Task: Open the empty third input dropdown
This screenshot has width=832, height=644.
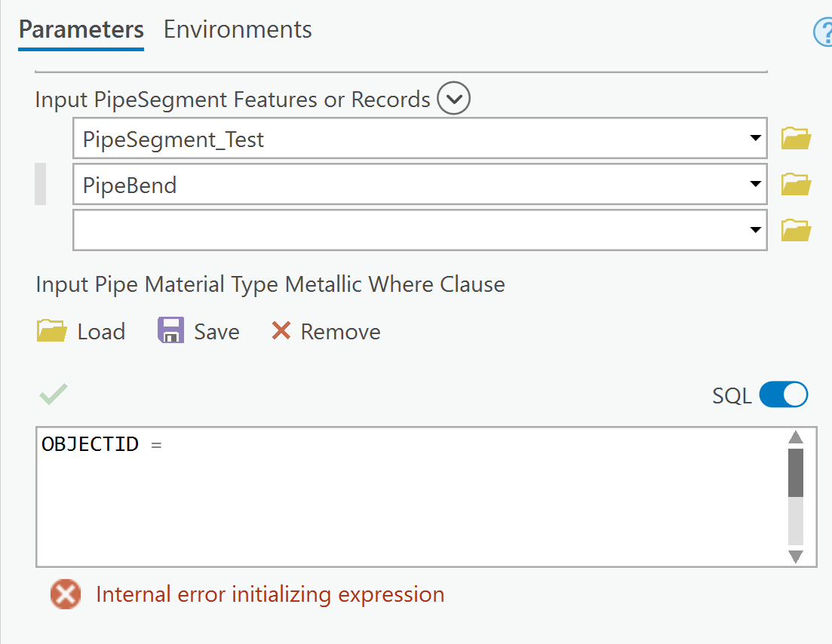Action: point(755,230)
